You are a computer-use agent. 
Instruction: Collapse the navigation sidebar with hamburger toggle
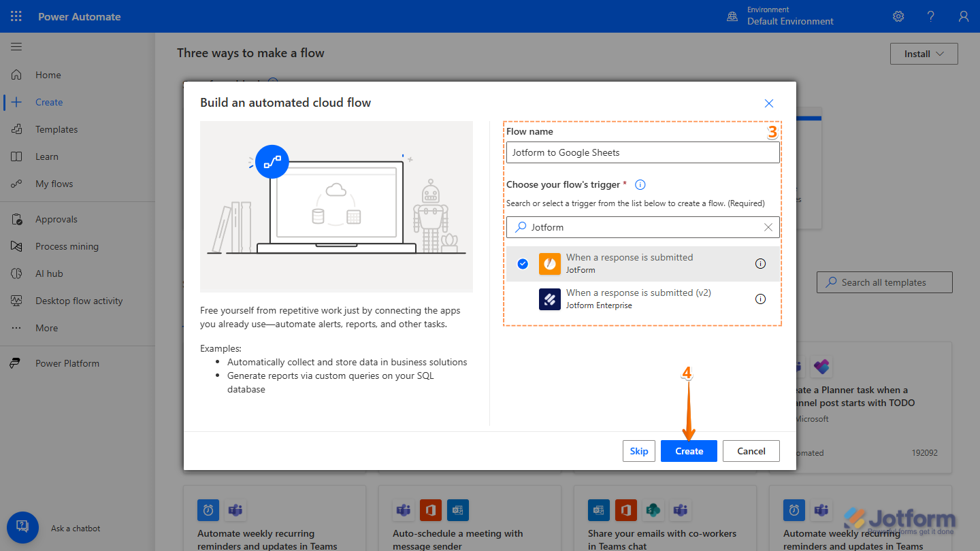16,46
